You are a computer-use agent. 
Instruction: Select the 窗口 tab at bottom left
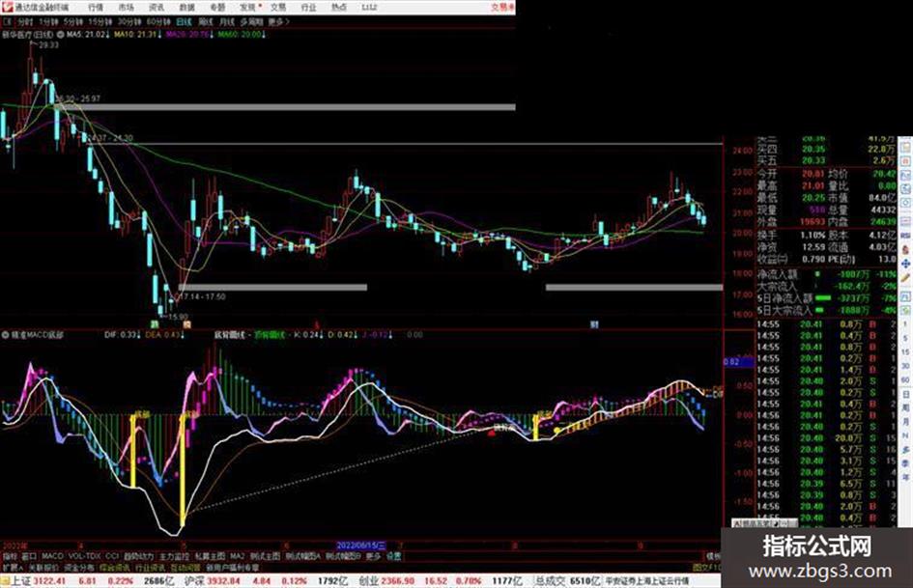pyautogui.click(x=29, y=556)
